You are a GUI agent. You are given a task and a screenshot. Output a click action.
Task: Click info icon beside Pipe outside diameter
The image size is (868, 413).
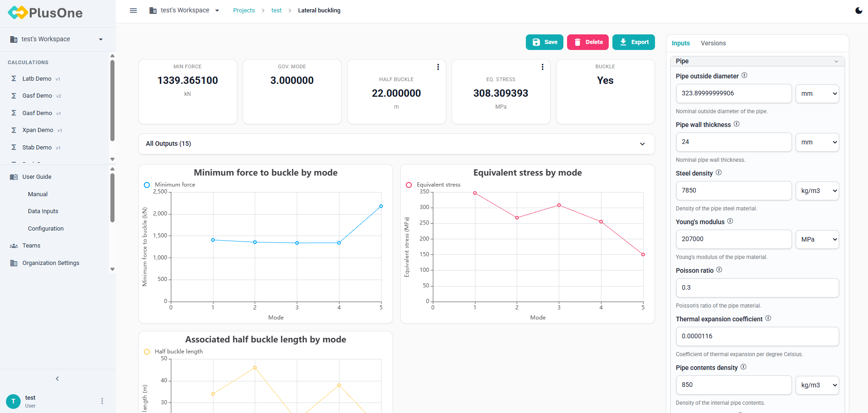[x=744, y=76]
